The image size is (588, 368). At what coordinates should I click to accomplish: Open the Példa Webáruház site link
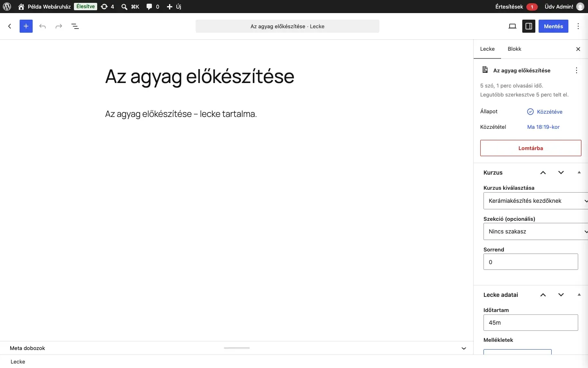click(45, 7)
